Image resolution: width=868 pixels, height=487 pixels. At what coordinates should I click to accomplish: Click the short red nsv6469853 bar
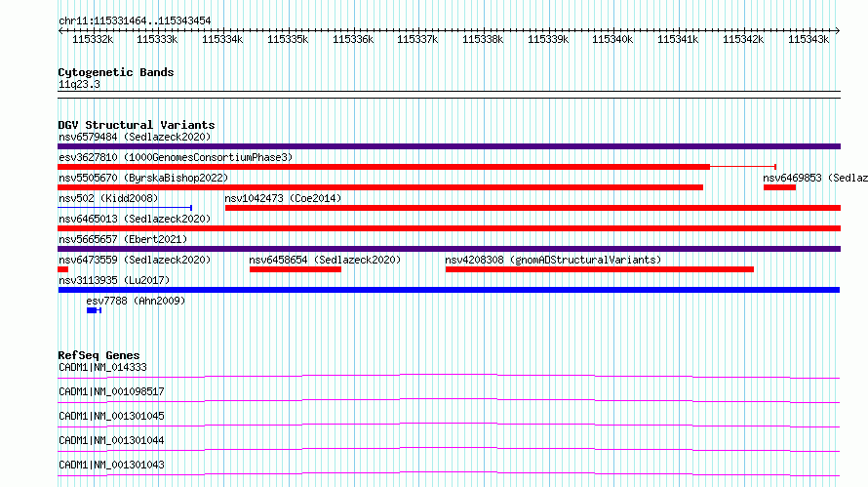click(779, 187)
